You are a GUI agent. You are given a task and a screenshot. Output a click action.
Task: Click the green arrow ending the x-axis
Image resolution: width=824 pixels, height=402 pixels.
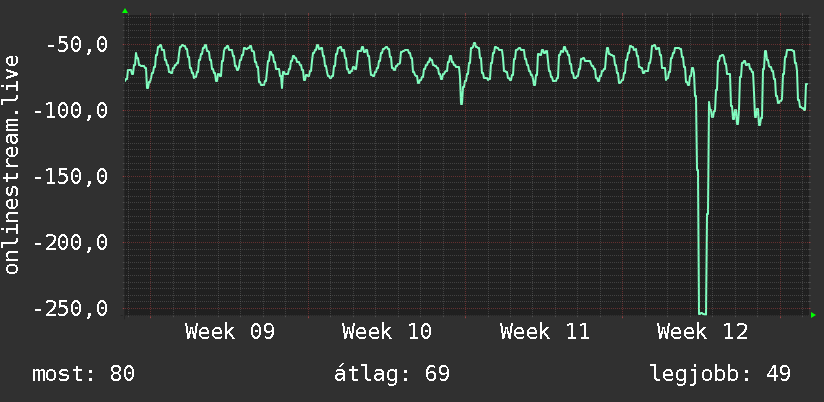point(813,315)
